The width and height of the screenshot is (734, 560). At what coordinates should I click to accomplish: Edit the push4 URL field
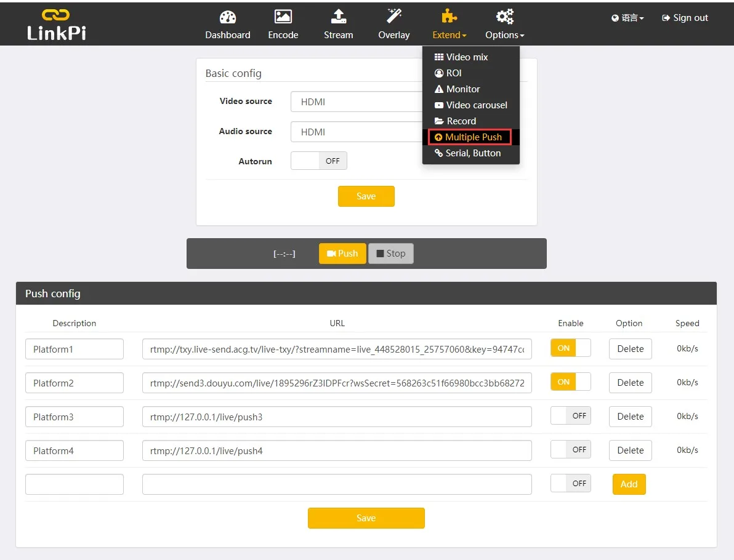point(337,450)
